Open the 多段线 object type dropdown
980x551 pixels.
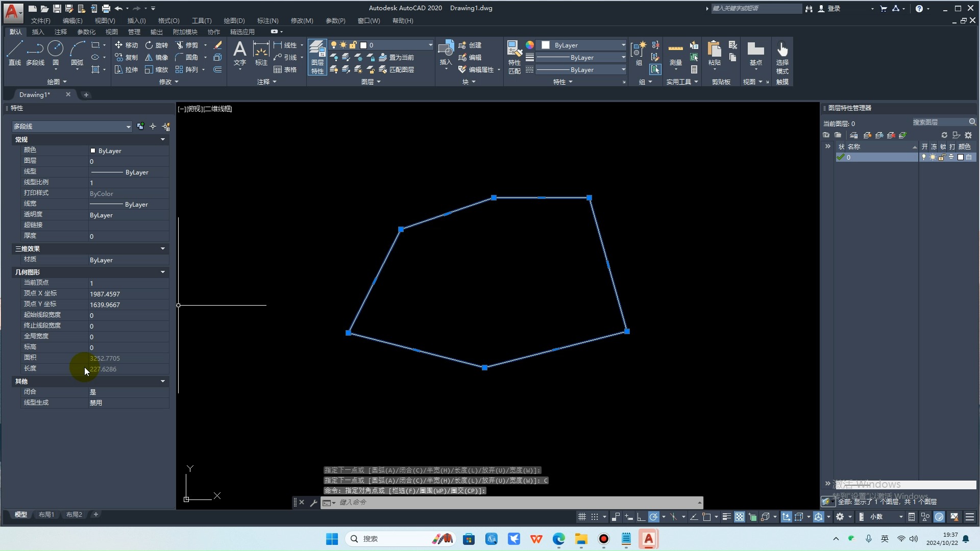coord(128,127)
